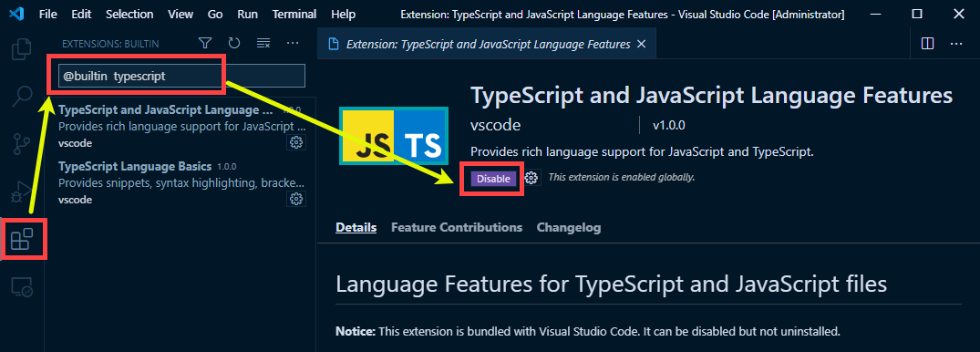Open the Search view in activity bar
The width and height of the screenshot is (980, 352).
[x=23, y=96]
